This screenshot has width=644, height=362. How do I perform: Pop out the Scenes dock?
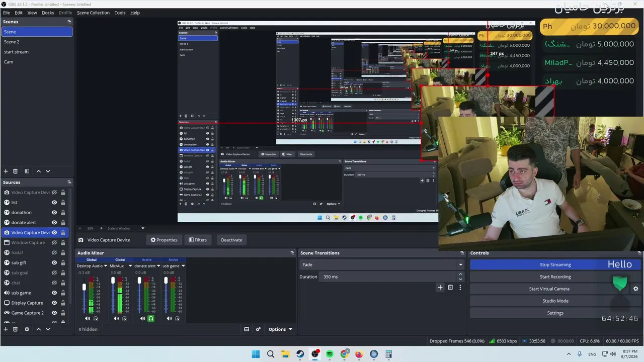pyautogui.click(x=69, y=22)
